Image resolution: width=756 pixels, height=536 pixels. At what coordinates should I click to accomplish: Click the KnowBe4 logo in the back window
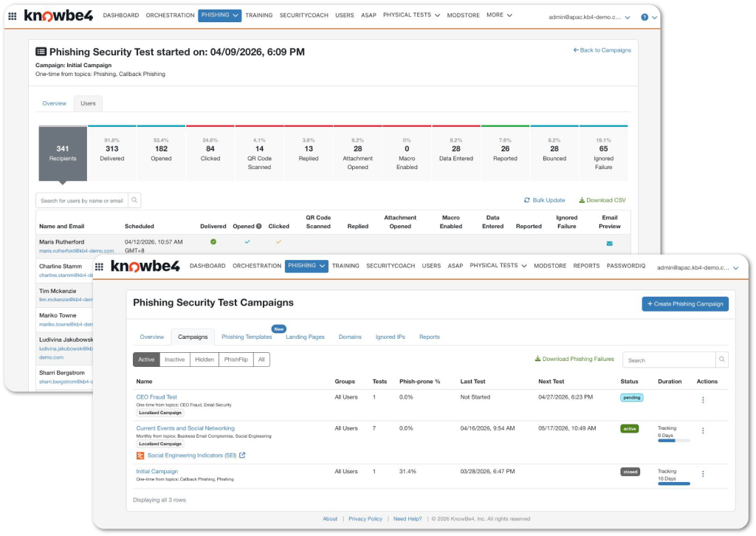58,16
